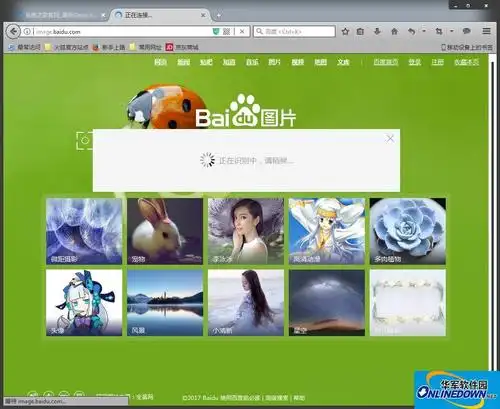
Task: Open the 头像 avatar thumbnail
Action: (x=84, y=303)
